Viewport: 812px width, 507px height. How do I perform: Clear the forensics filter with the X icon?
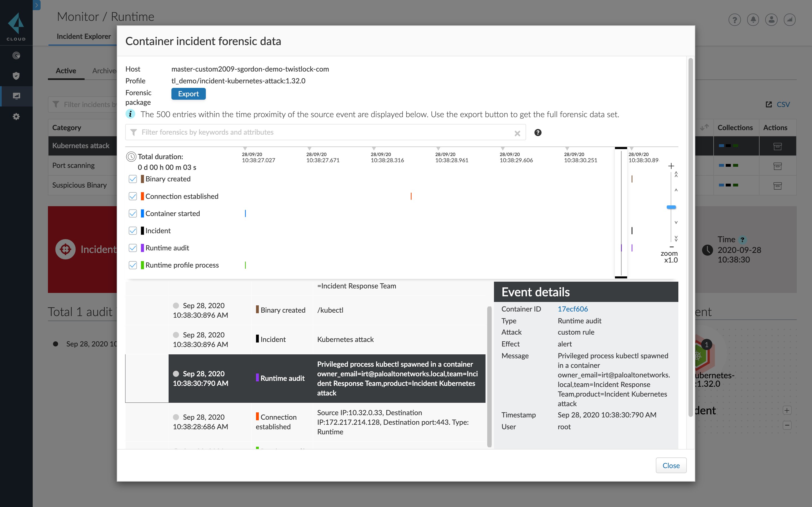tap(517, 133)
